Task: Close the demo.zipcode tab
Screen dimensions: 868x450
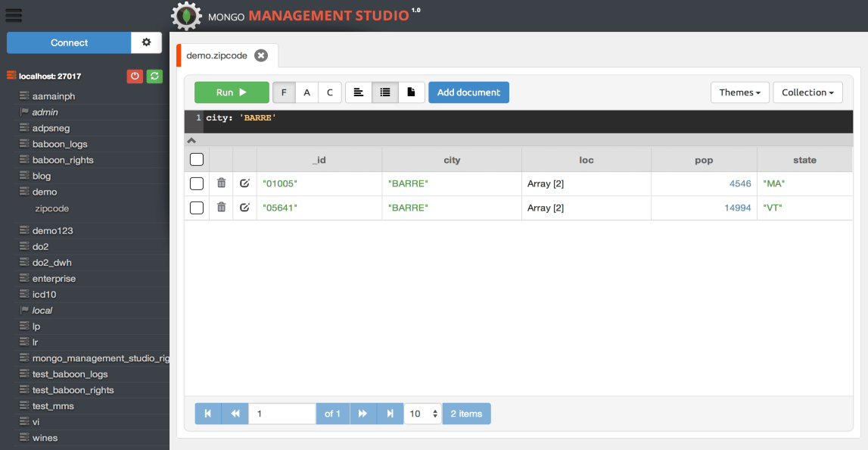Action: 261,55
